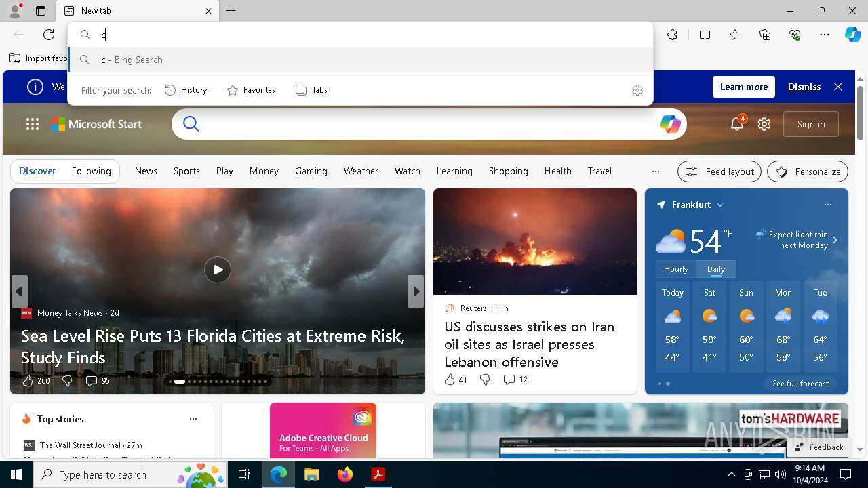The width and height of the screenshot is (868, 488).
Task: Open Settings and more ellipsis menu
Action: [x=825, y=35]
